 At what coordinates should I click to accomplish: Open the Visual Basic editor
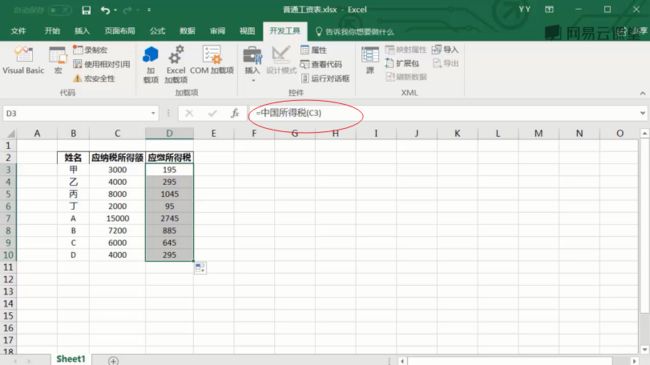click(x=23, y=61)
